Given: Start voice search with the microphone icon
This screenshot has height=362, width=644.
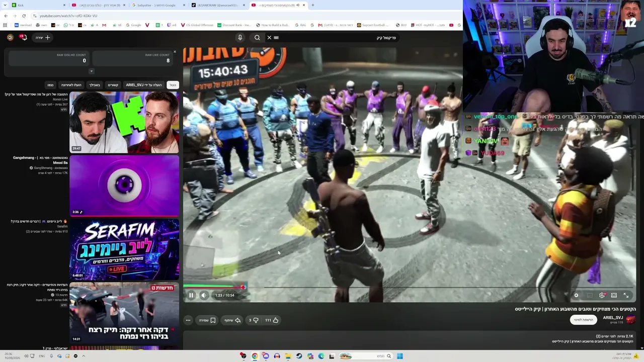Looking at the screenshot, I should pyautogui.click(x=240, y=38).
